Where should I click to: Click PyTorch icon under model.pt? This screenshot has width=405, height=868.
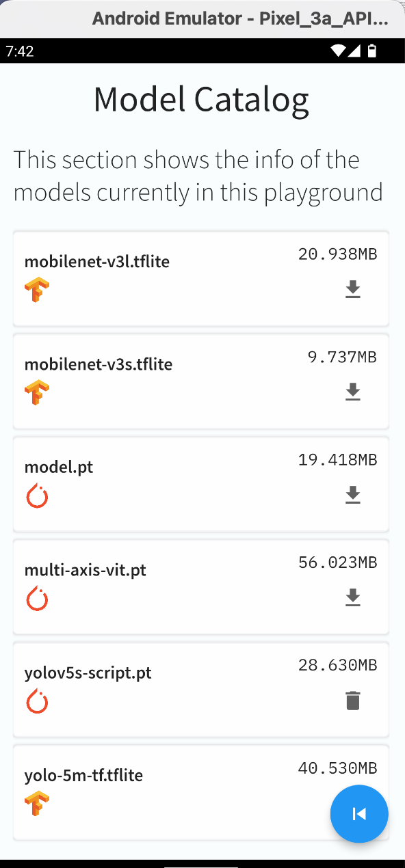[37, 496]
